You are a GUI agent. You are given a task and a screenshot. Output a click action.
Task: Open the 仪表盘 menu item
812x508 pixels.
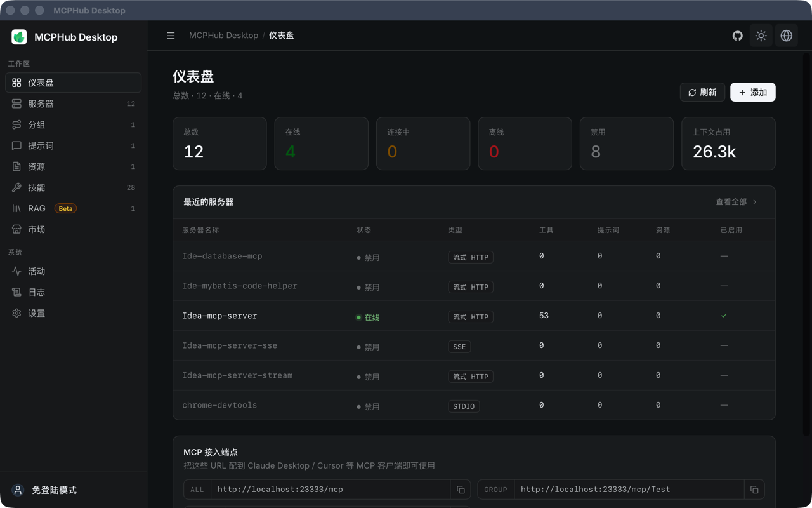tap(74, 83)
